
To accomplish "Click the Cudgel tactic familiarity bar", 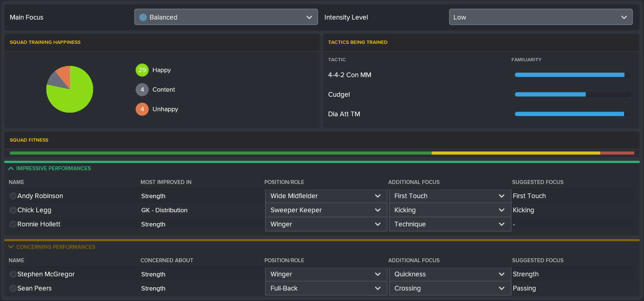I will (572, 95).
